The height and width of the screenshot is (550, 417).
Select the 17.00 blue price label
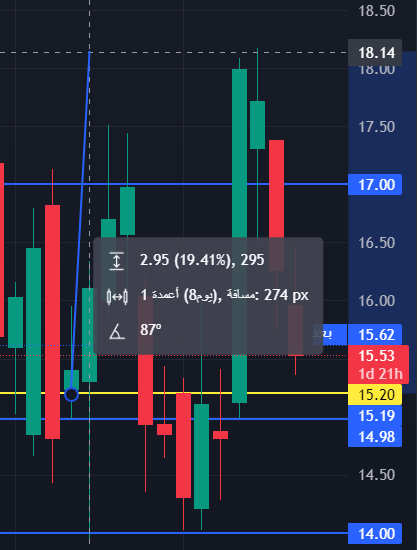tap(375, 185)
